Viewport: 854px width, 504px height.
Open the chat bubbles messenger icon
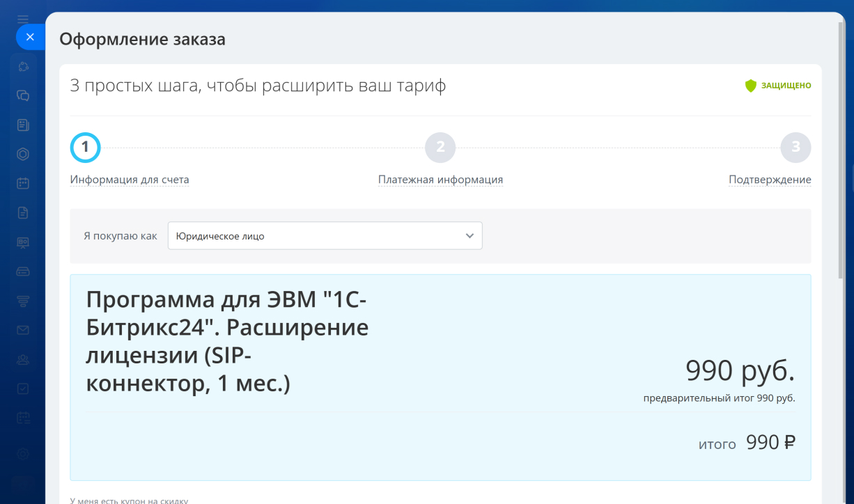pyautogui.click(x=23, y=96)
